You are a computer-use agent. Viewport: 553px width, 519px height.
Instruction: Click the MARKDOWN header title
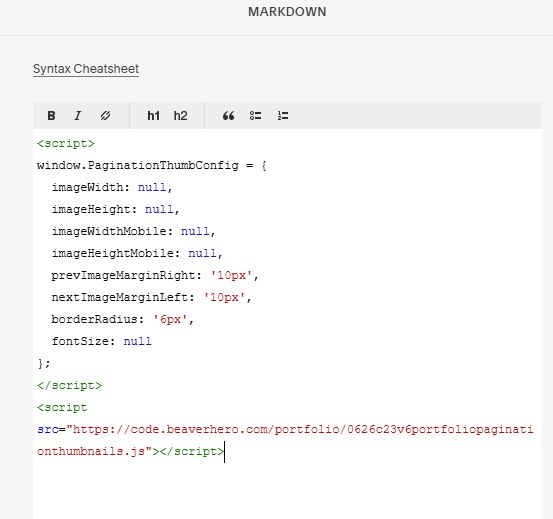pyautogui.click(x=287, y=12)
